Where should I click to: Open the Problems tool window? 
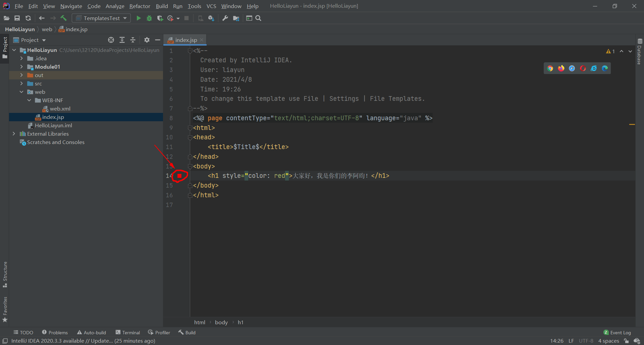pos(55,332)
